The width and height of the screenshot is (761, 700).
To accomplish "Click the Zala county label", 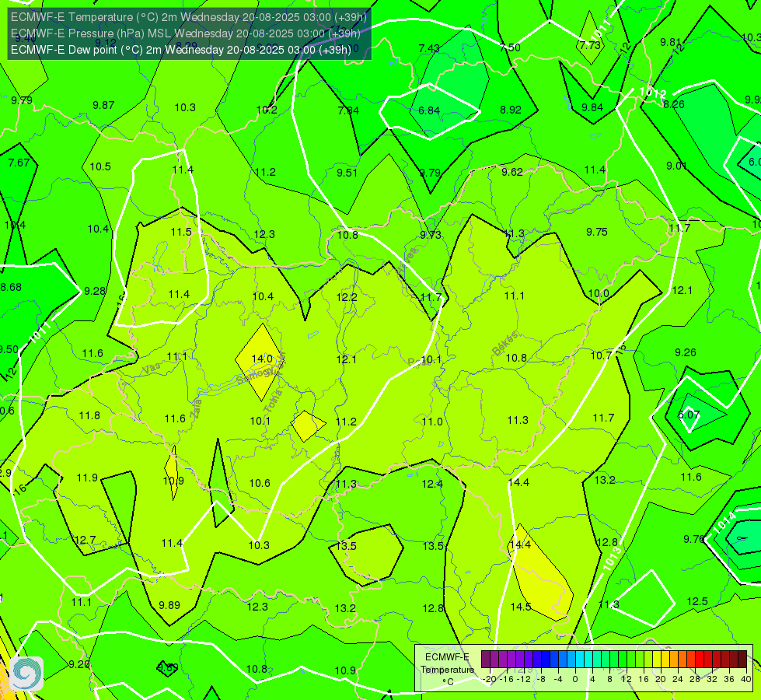I will (x=195, y=408).
